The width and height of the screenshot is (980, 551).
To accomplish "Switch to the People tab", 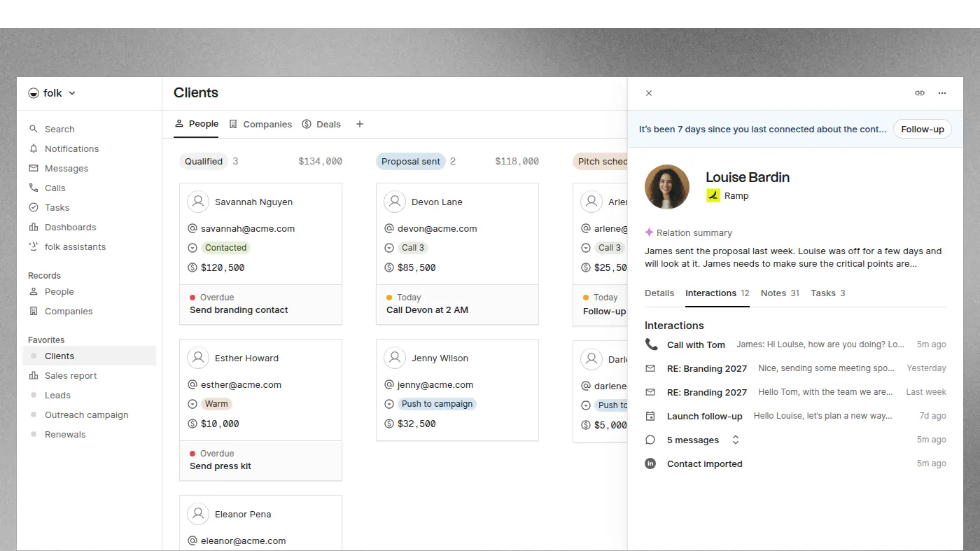I will (196, 124).
